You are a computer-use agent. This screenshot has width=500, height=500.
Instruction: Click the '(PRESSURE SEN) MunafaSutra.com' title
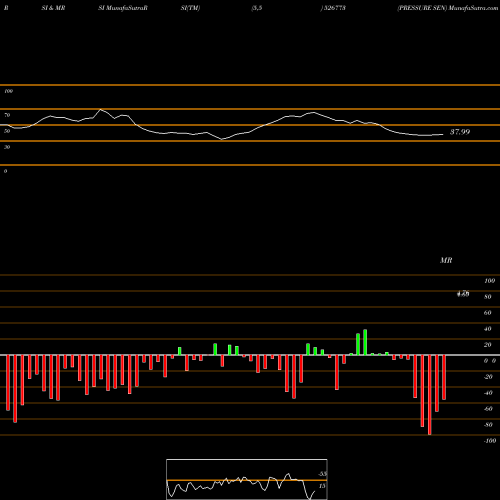point(448,8)
